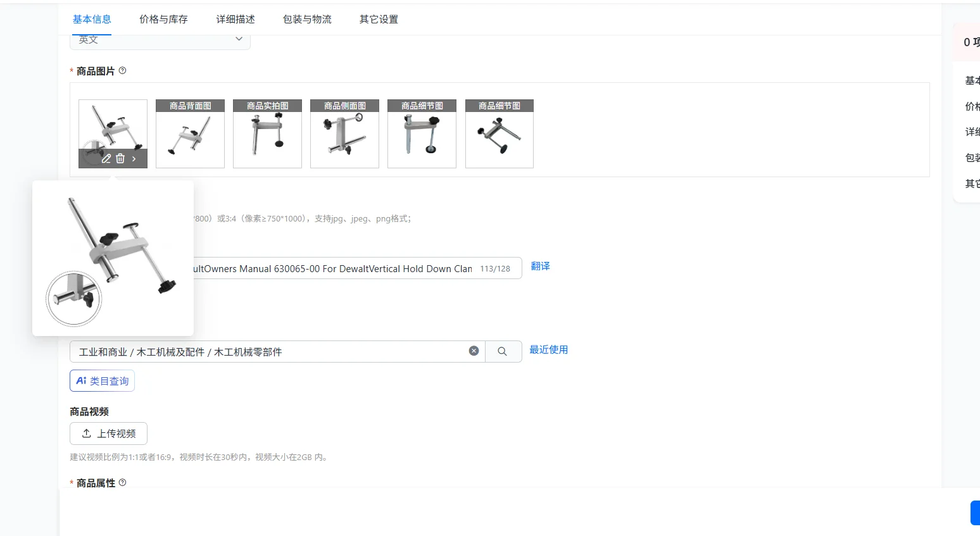
Task: Clear the category field with the X icon
Action: click(x=474, y=351)
